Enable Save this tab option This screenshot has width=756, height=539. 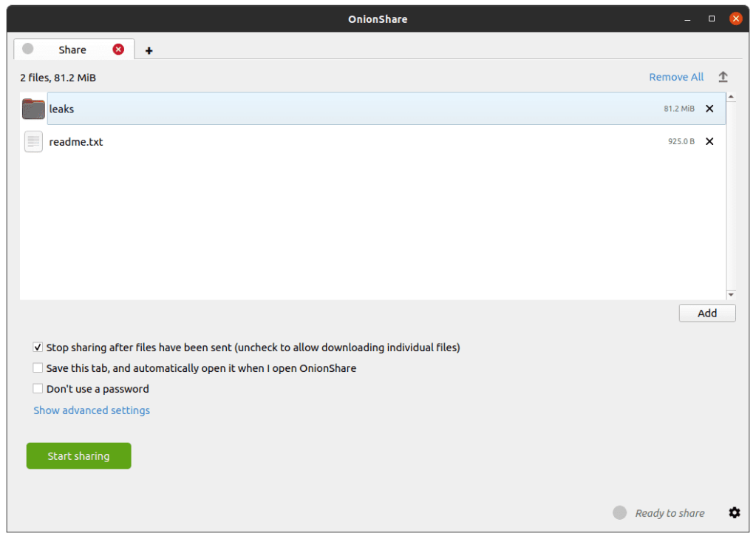click(x=38, y=367)
